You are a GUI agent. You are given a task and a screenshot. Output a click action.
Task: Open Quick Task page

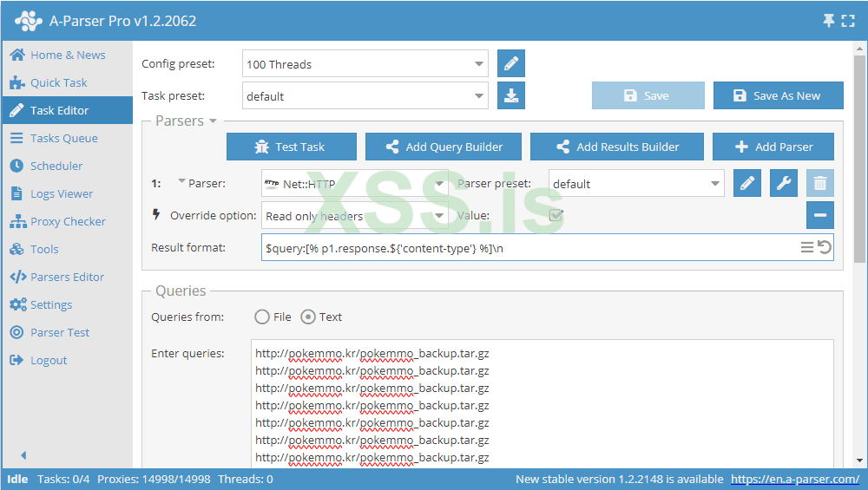[68, 82]
